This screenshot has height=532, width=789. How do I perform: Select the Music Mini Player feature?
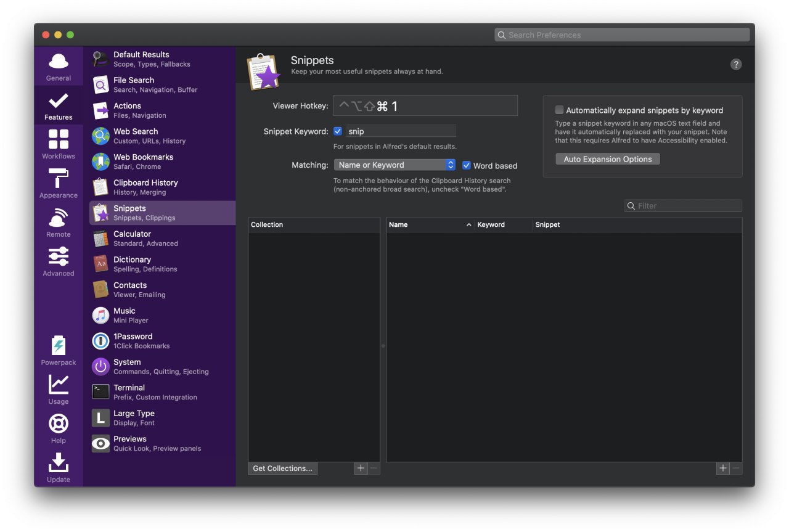[162, 315]
